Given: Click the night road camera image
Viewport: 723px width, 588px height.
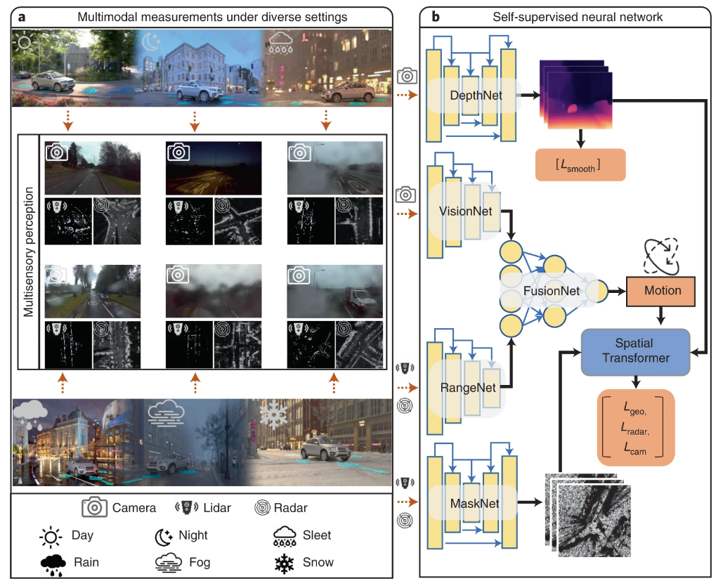Looking at the screenshot, I should [x=214, y=168].
